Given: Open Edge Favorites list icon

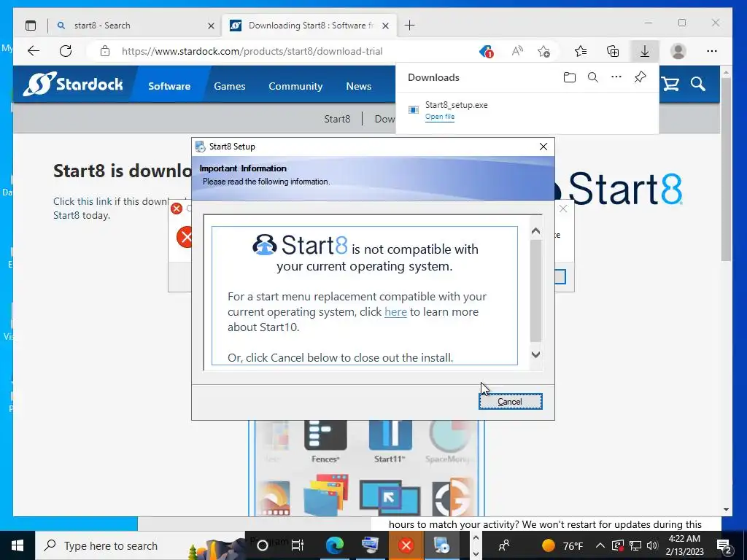Looking at the screenshot, I should click(580, 51).
